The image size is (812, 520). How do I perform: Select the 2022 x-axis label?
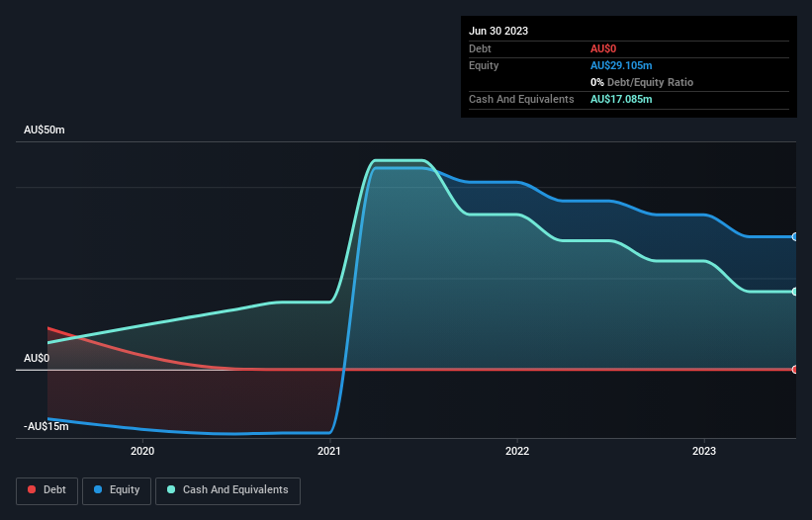click(517, 451)
